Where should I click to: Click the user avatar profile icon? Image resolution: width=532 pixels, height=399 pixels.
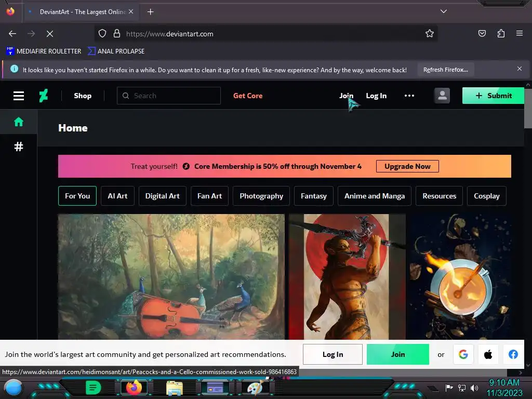(442, 96)
